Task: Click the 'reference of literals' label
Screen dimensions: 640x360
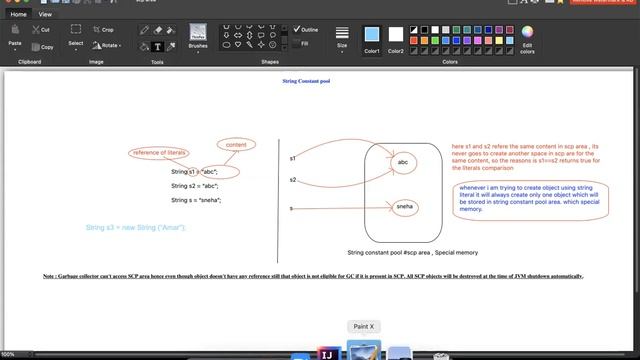Action: click(159, 153)
